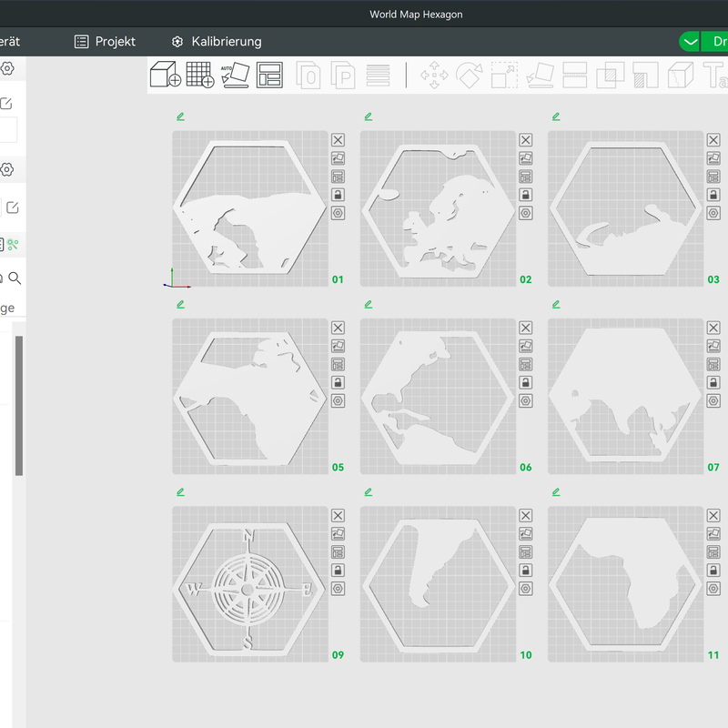Toggle the lock on plate 05
The image size is (728, 728).
[x=338, y=382]
